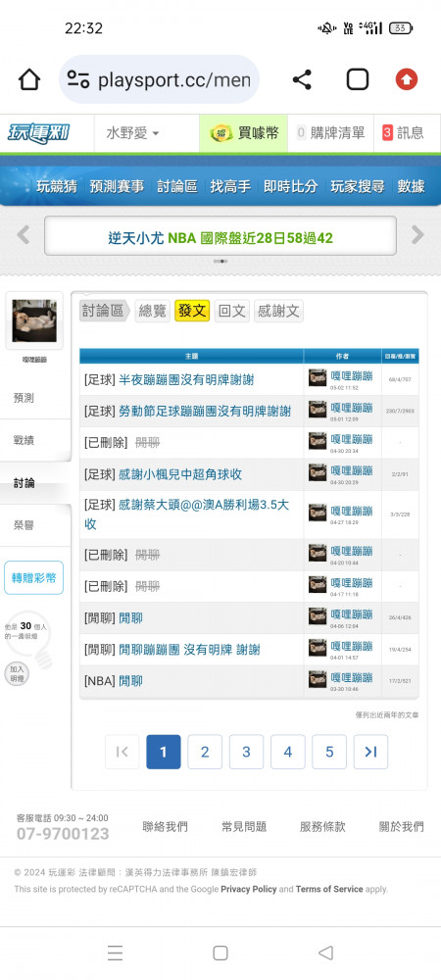Tap author avatar in 感謝小楓兒 row
Image resolution: width=441 pixels, height=980 pixels.
click(x=318, y=472)
